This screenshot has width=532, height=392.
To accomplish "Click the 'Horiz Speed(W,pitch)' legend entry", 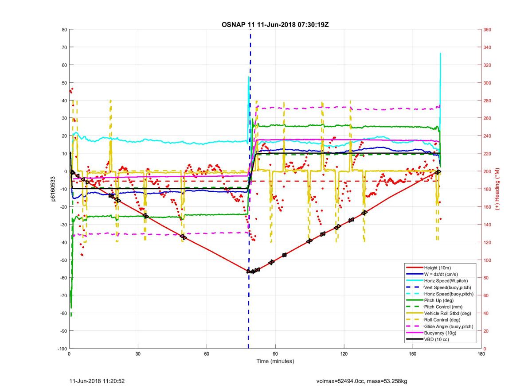I will [x=440, y=281].
